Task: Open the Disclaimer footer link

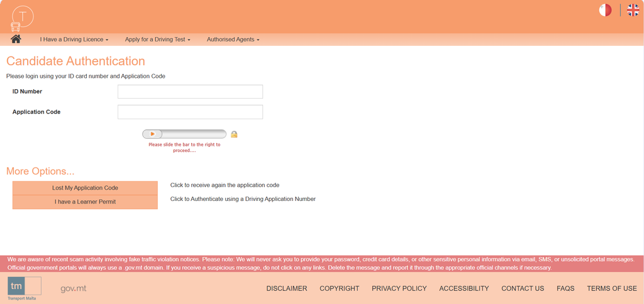Action: [x=287, y=288]
